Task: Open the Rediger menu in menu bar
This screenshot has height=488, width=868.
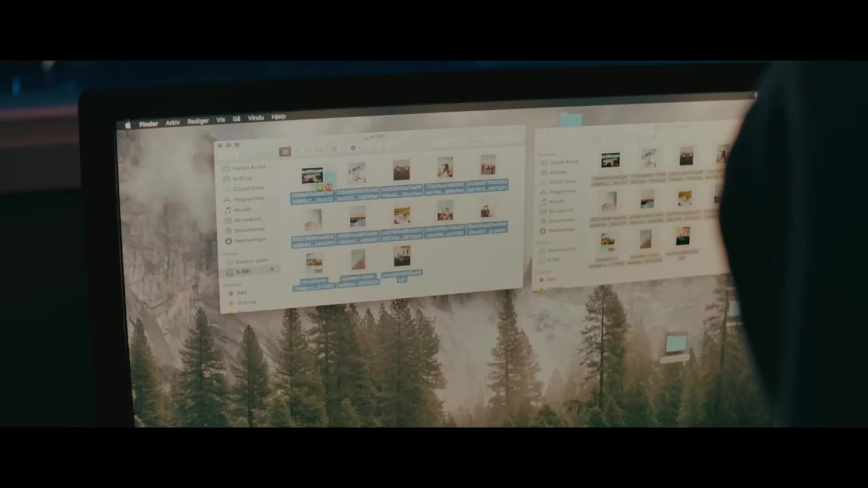Action: (x=198, y=121)
